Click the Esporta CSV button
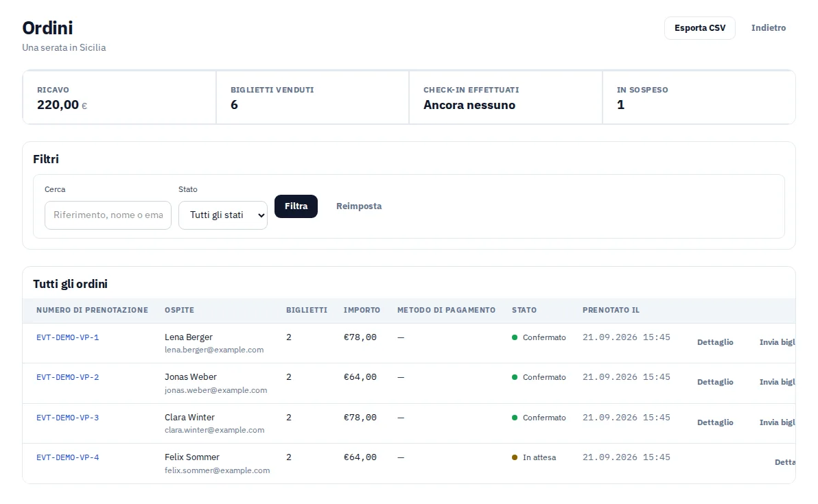Image resolution: width=818 pixels, height=504 pixels. (699, 28)
